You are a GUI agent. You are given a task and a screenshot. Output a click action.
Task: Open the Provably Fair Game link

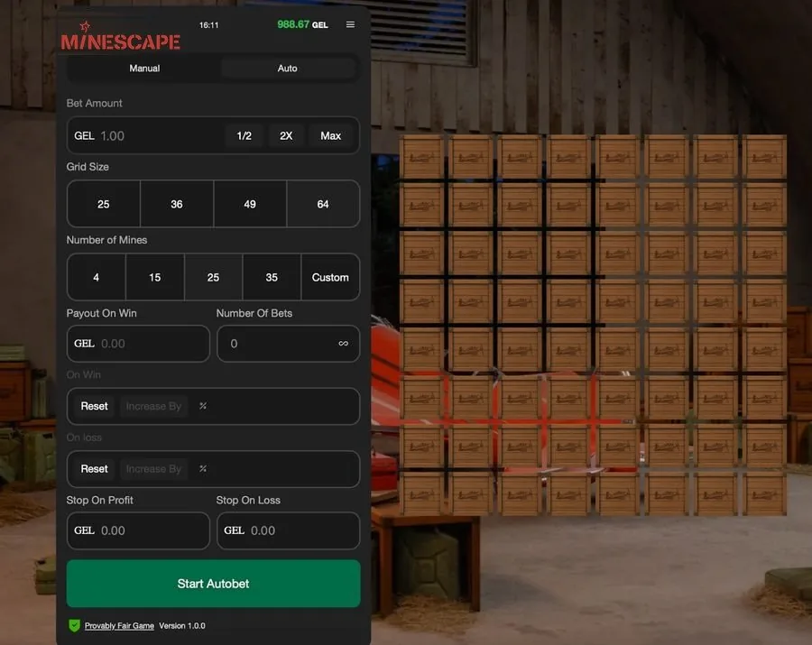[119, 626]
